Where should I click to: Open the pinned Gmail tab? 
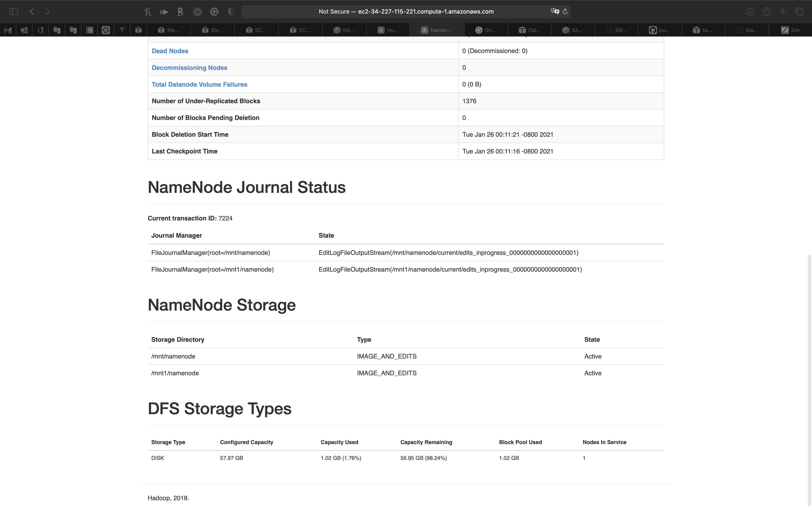tap(8, 30)
